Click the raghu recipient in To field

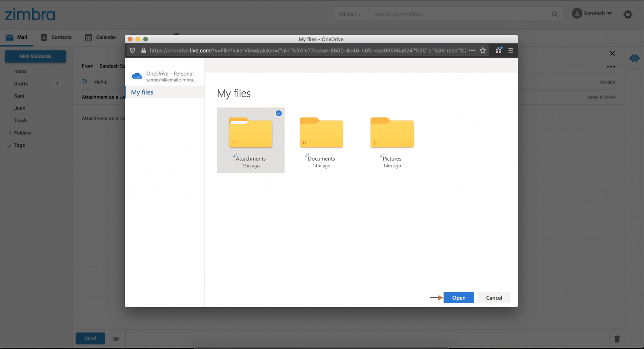coord(100,82)
